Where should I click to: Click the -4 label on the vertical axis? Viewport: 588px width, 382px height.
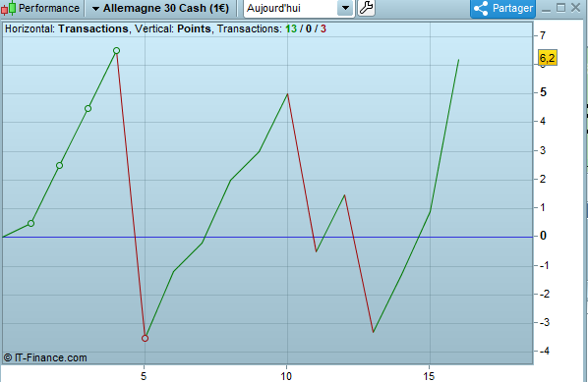[545, 351]
